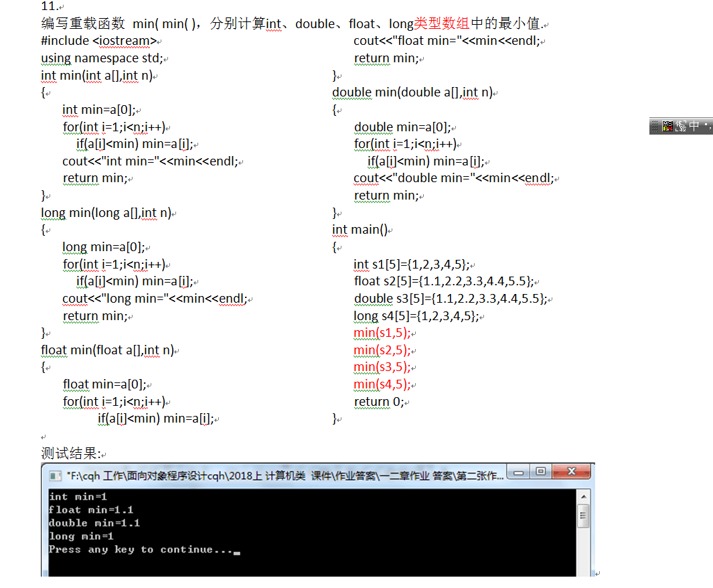
Task: Click the 测试结果 label
Action: [70, 454]
